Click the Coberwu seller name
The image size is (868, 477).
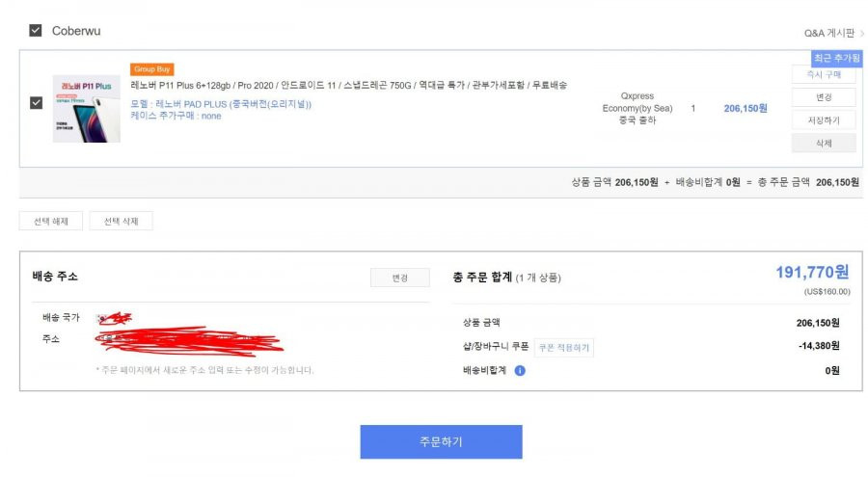76,31
